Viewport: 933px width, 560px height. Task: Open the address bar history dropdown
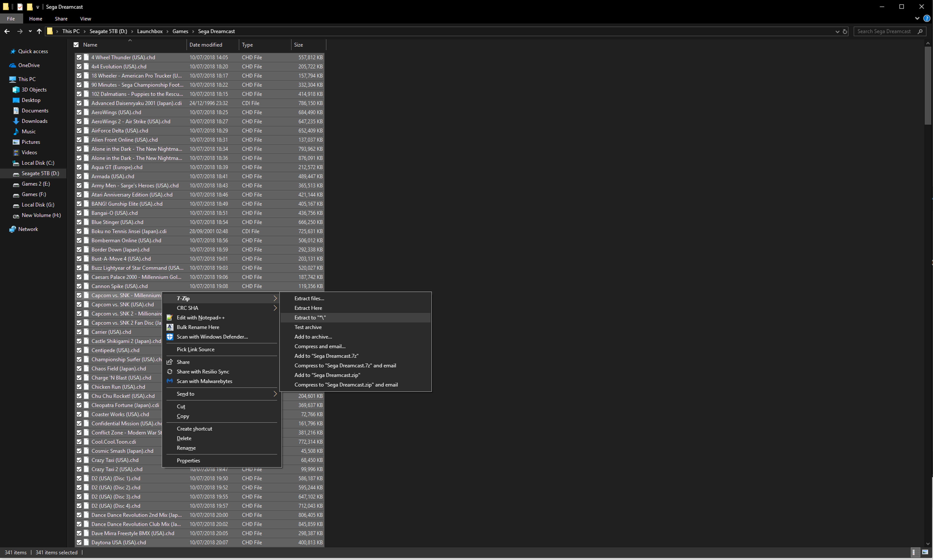[x=837, y=31]
